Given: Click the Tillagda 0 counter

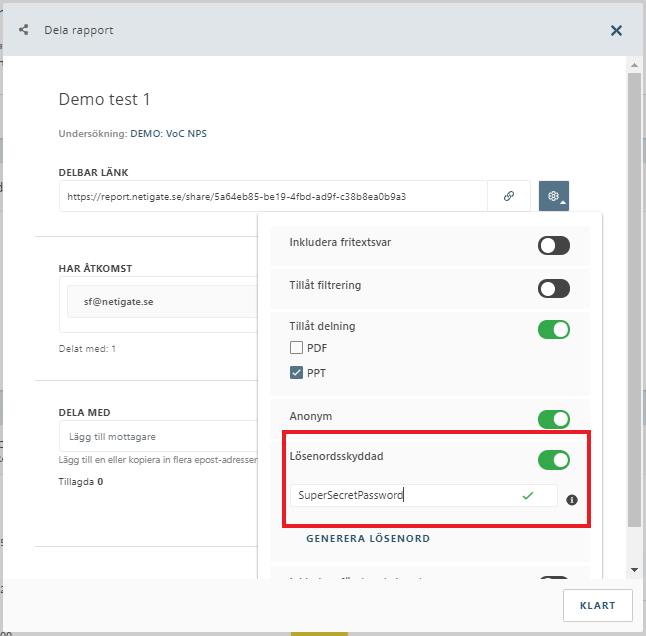Looking at the screenshot, I should click(81, 482).
